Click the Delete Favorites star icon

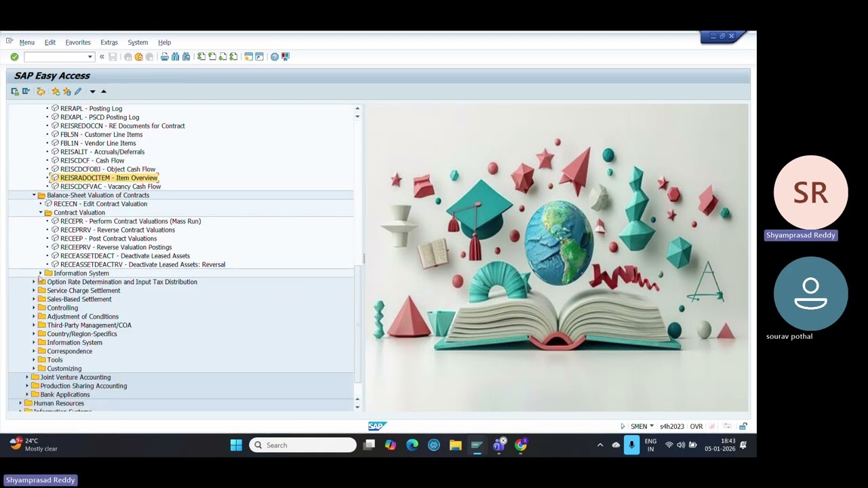(66, 91)
